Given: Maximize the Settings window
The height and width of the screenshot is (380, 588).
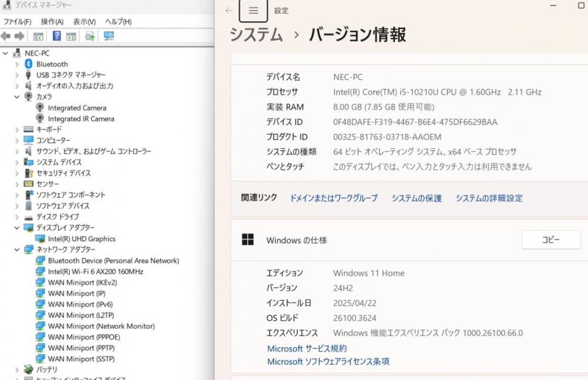Looking at the screenshot, I should 582,5.
